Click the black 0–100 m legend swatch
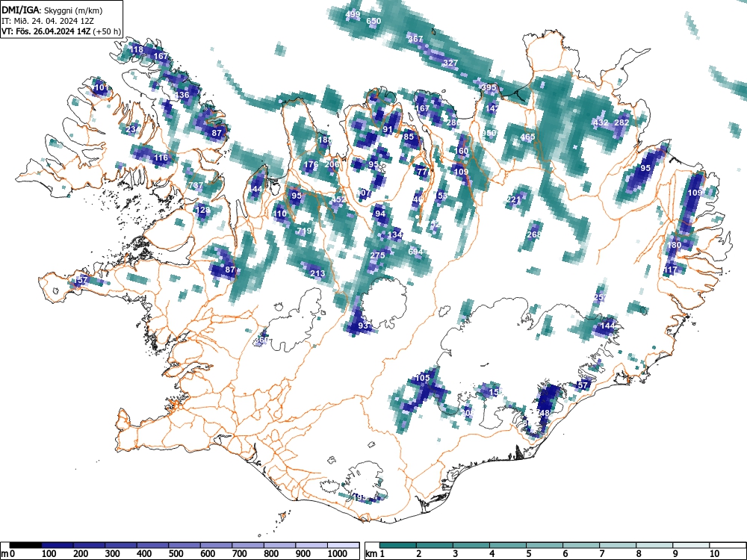 (x=25, y=545)
